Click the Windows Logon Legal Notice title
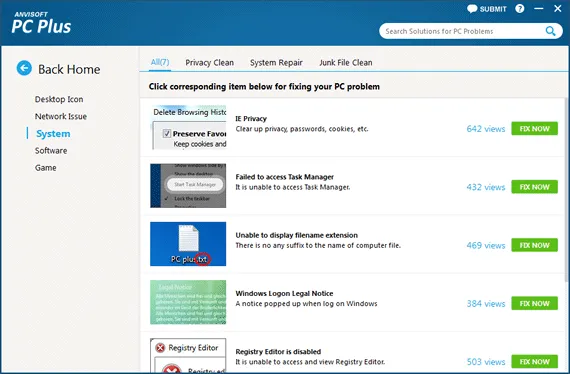 coord(284,293)
